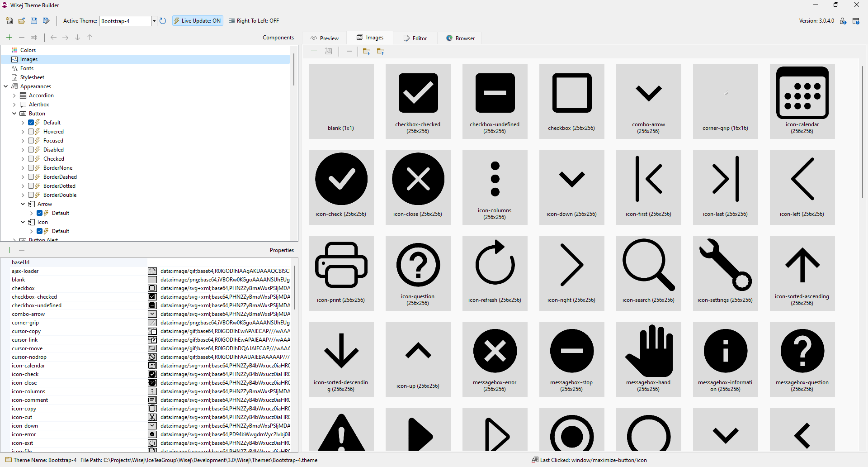Collapse the Button tree node
Viewport: 868px width, 467px height.
(14, 114)
